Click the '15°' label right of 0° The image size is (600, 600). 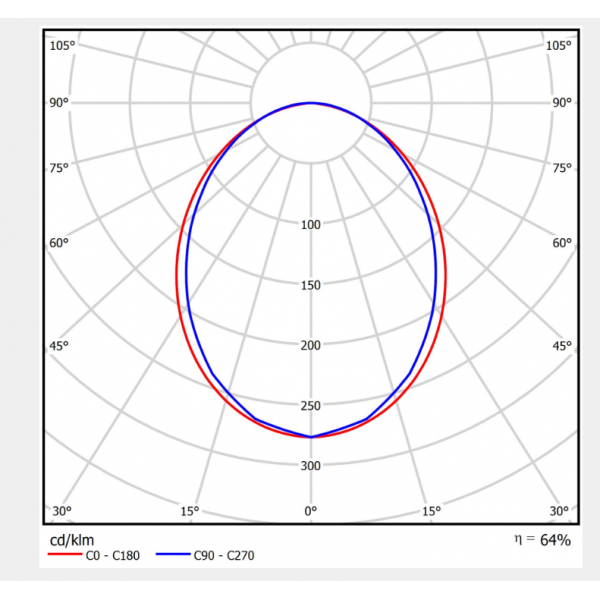(432, 511)
